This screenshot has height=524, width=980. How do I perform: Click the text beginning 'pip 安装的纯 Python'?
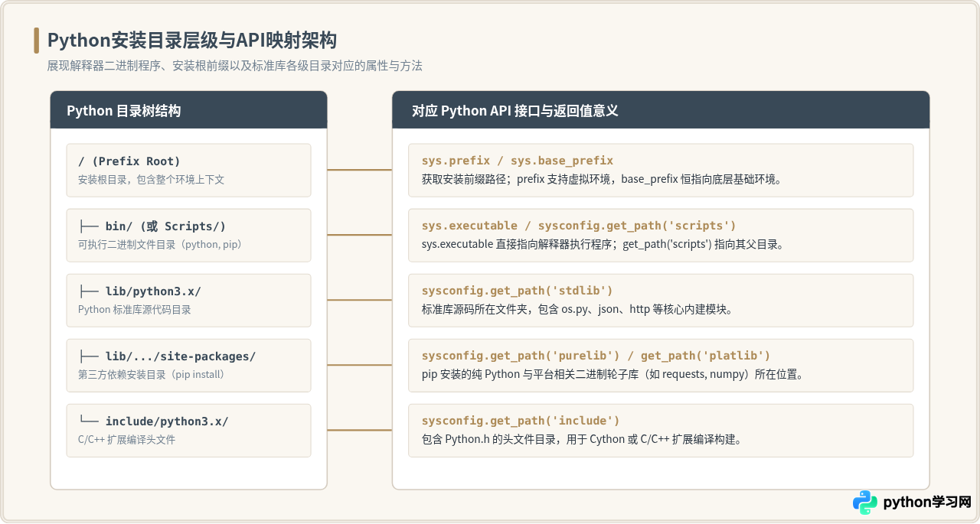tap(612, 375)
